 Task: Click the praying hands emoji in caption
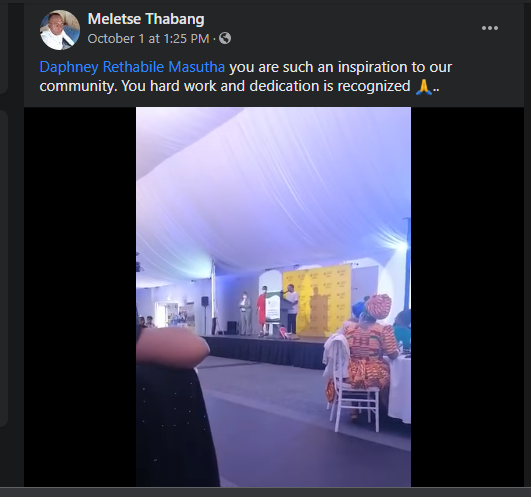click(x=424, y=87)
